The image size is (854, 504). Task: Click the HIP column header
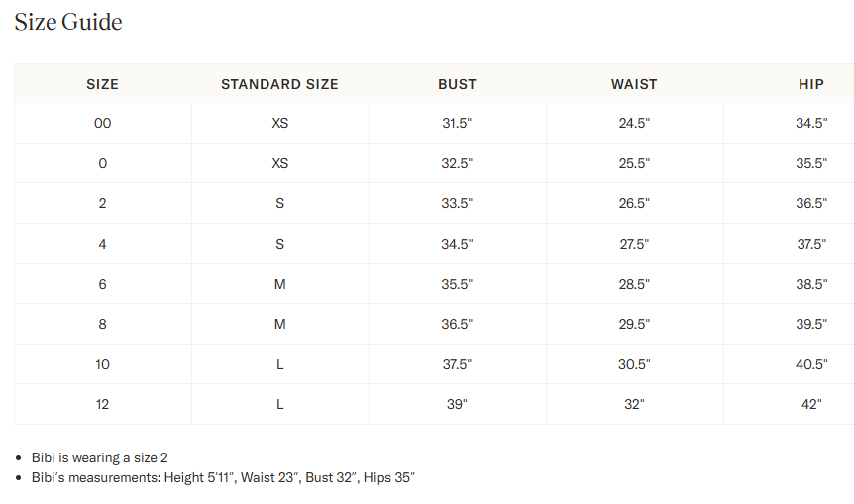[810, 84]
